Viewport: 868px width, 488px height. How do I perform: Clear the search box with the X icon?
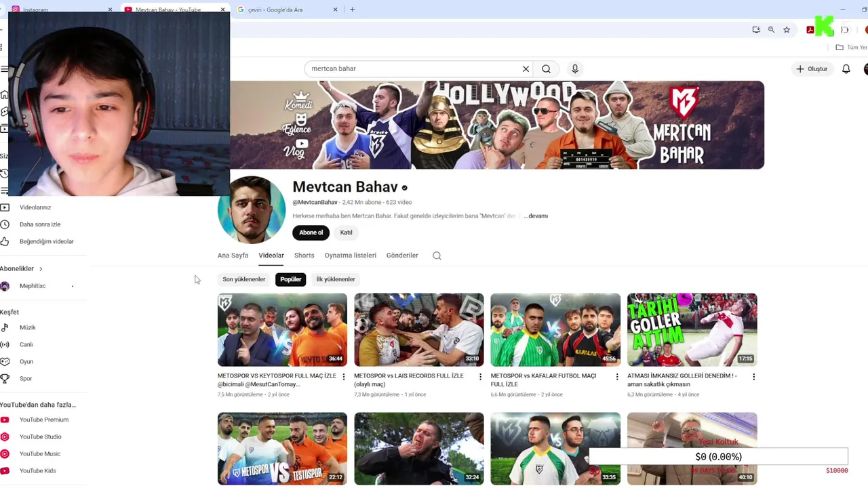[526, 68]
